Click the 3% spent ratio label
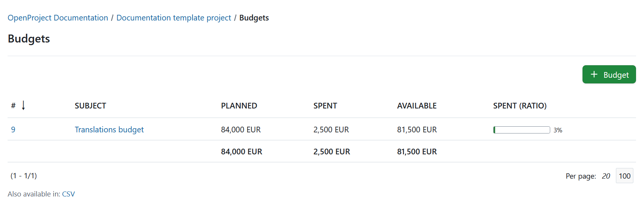This screenshot has width=644, height=212. [558, 130]
